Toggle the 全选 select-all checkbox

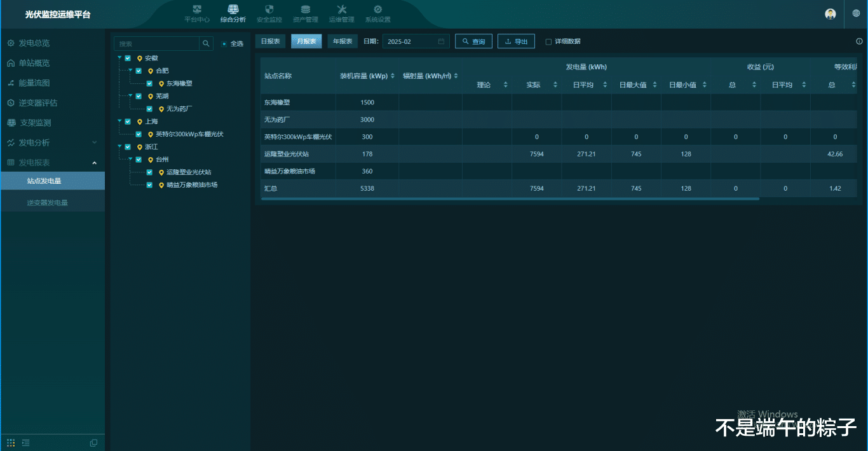224,44
